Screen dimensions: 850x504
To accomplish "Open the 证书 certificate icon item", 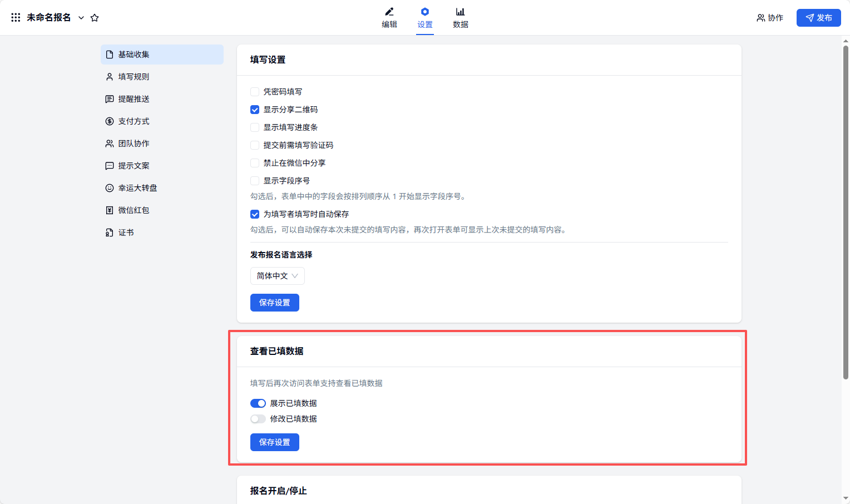I will pos(110,233).
